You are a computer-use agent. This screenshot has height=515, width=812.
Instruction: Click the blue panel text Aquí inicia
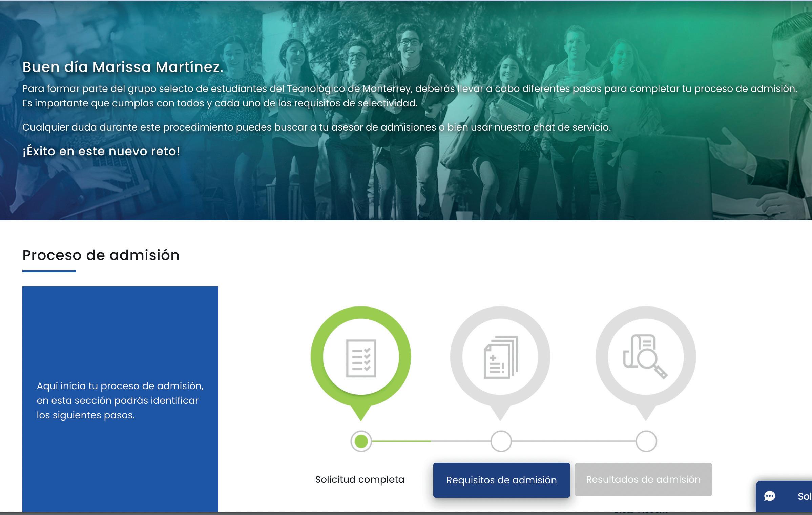tap(120, 400)
